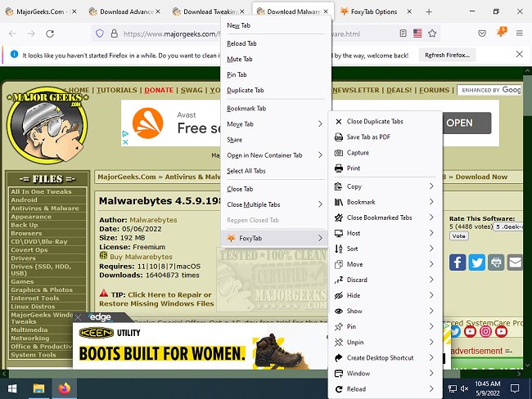This screenshot has height=399, width=532.
Task: Click the Window icon in FoxyTab submenu
Action: 339,374
